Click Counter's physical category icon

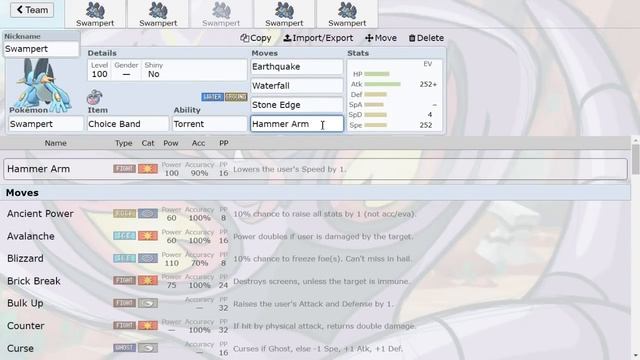click(x=148, y=326)
